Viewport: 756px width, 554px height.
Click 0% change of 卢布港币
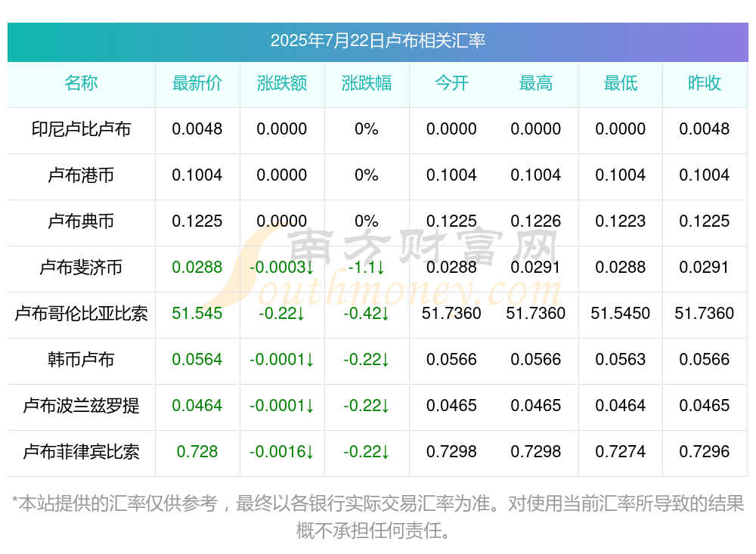tap(367, 175)
